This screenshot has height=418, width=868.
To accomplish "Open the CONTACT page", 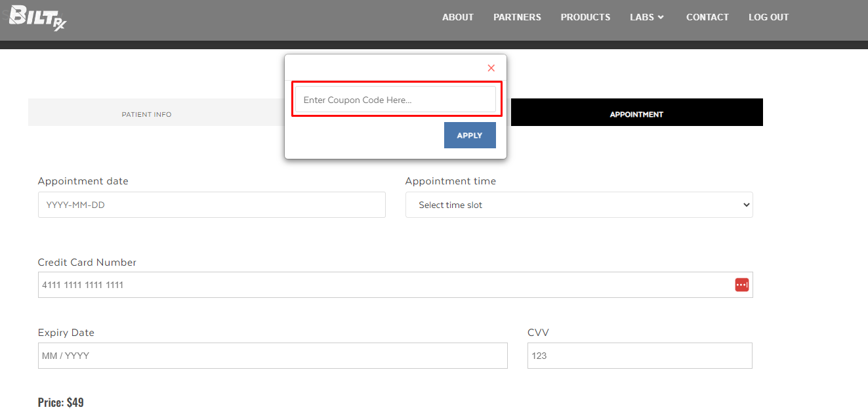I will click(707, 17).
